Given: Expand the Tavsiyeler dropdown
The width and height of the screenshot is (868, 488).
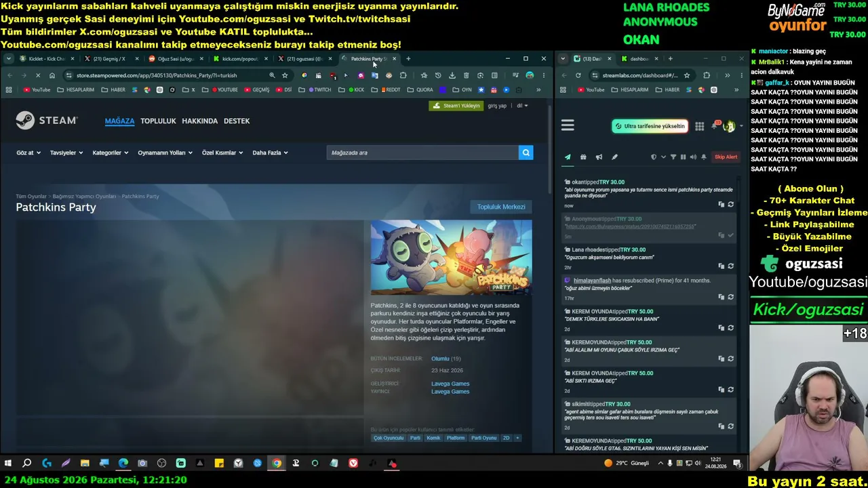Looking at the screenshot, I should pos(66,152).
